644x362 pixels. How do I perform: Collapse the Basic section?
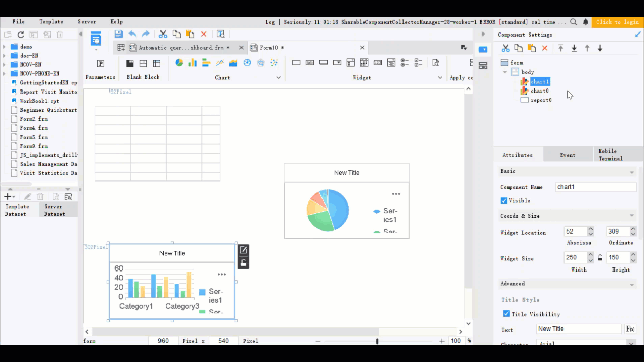[x=632, y=172]
